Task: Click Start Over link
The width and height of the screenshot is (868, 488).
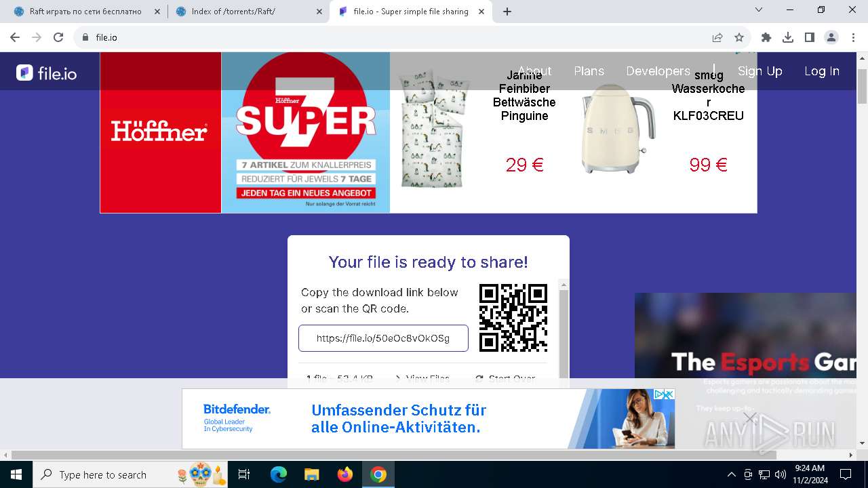Action: point(505,379)
